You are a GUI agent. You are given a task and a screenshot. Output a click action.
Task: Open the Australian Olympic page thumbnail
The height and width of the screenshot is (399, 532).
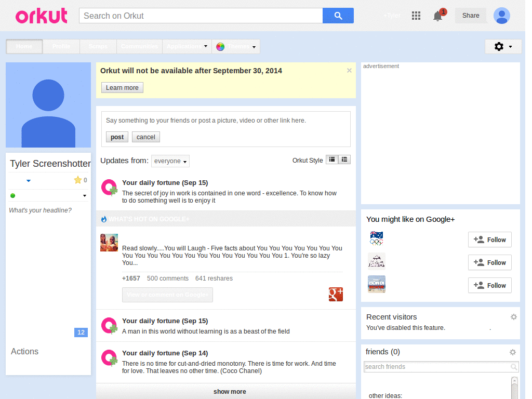coord(377,238)
